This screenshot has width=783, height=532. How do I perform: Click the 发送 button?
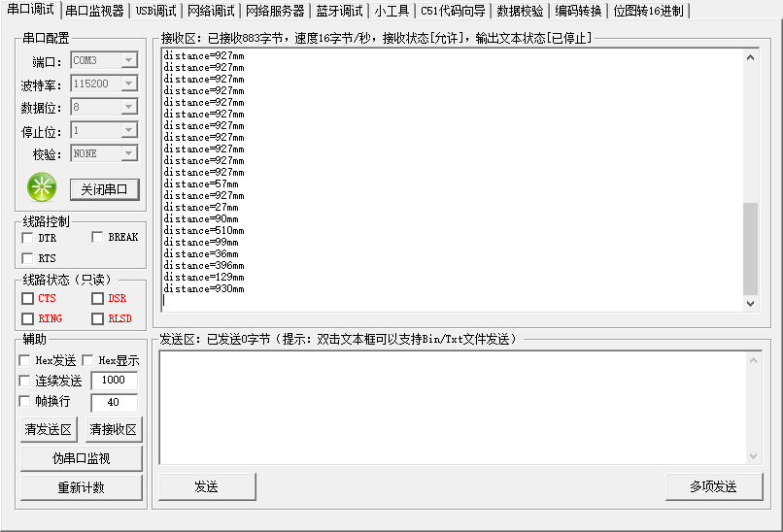207,486
